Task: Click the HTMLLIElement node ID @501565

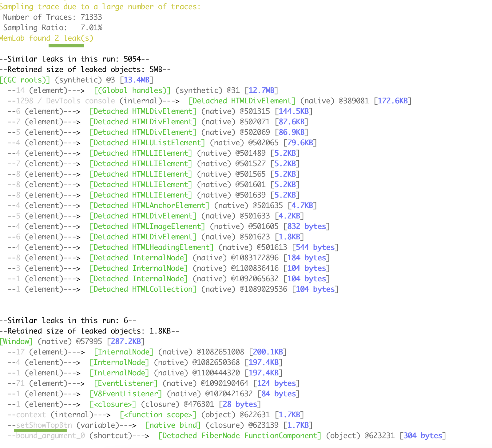Action: pyautogui.click(x=250, y=174)
